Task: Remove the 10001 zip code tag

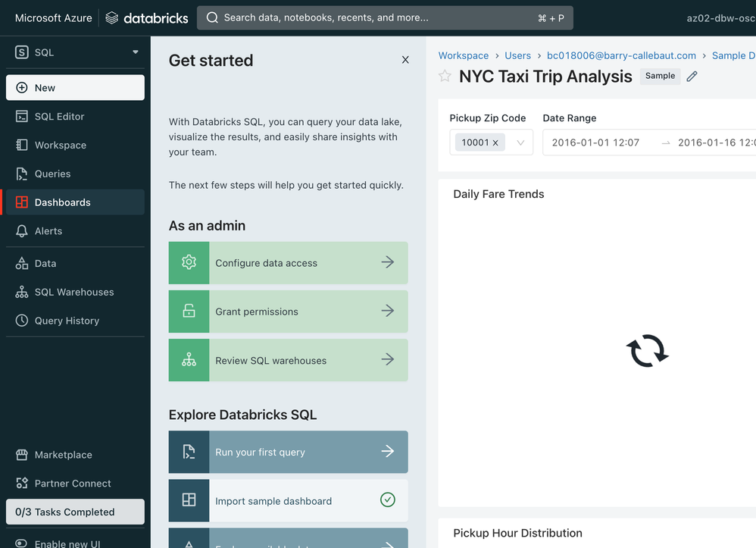Action: point(495,142)
